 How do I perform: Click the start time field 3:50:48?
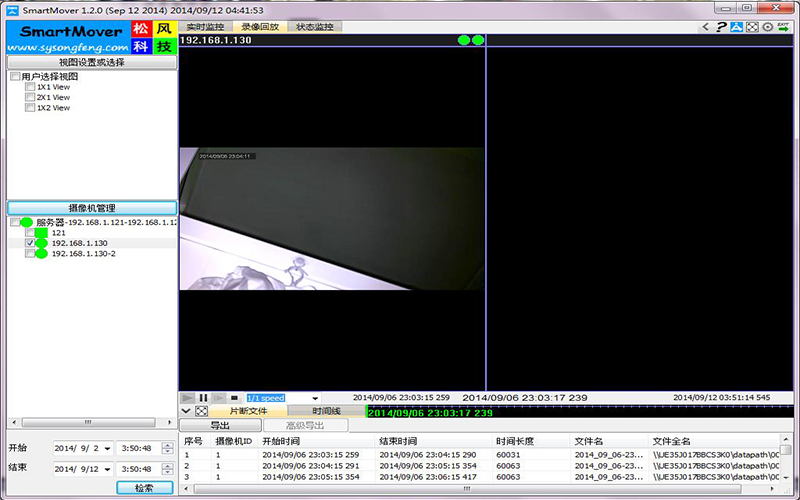(x=138, y=448)
